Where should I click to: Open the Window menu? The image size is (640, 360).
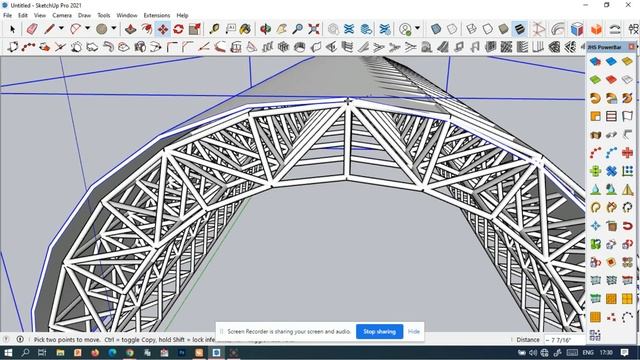[127, 15]
